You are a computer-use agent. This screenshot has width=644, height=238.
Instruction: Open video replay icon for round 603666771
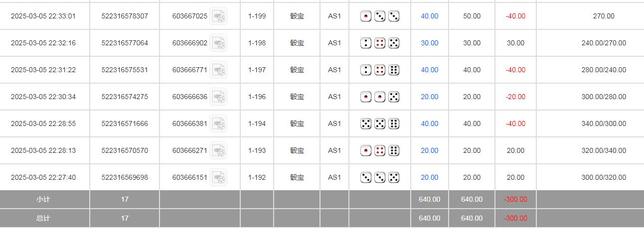point(218,70)
